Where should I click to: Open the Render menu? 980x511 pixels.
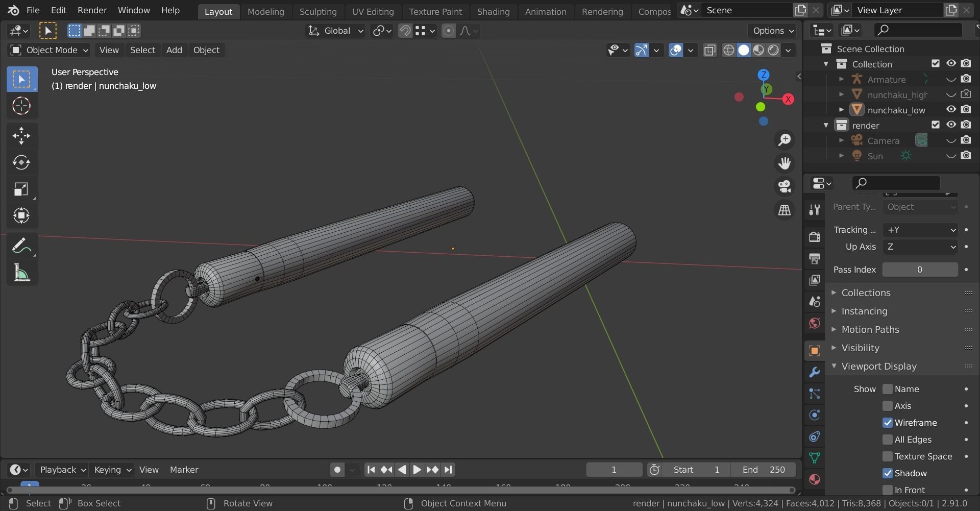coord(92,10)
